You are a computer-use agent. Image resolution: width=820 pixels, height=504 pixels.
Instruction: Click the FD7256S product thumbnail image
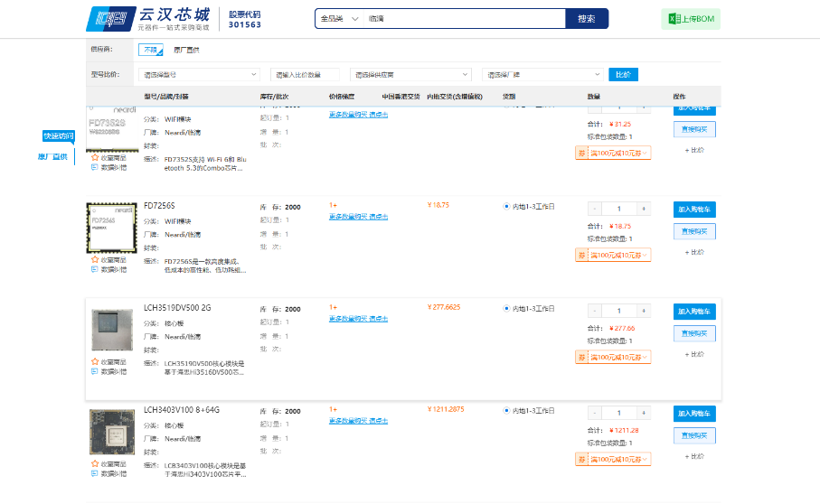[x=111, y=227]
